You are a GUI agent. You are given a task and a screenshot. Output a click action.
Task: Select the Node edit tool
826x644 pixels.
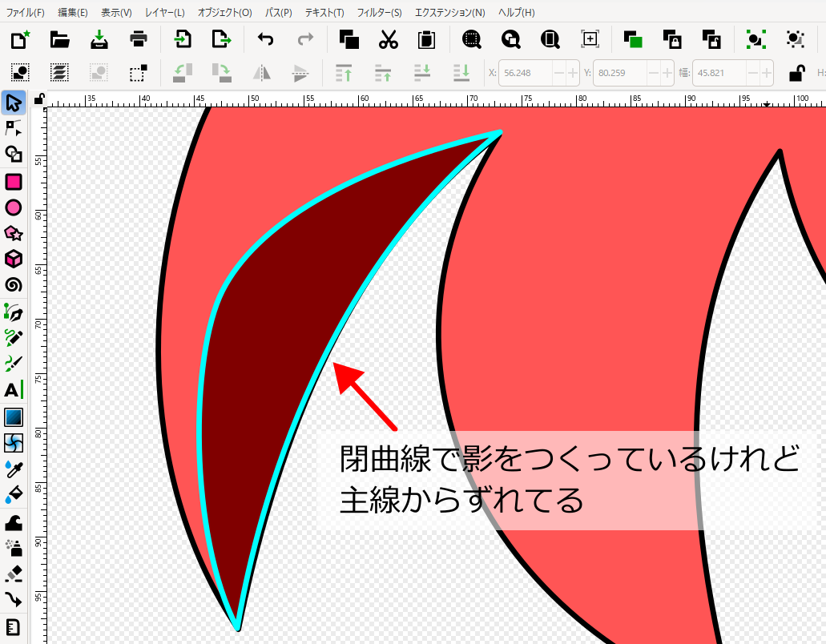click(x=13, y=128)
